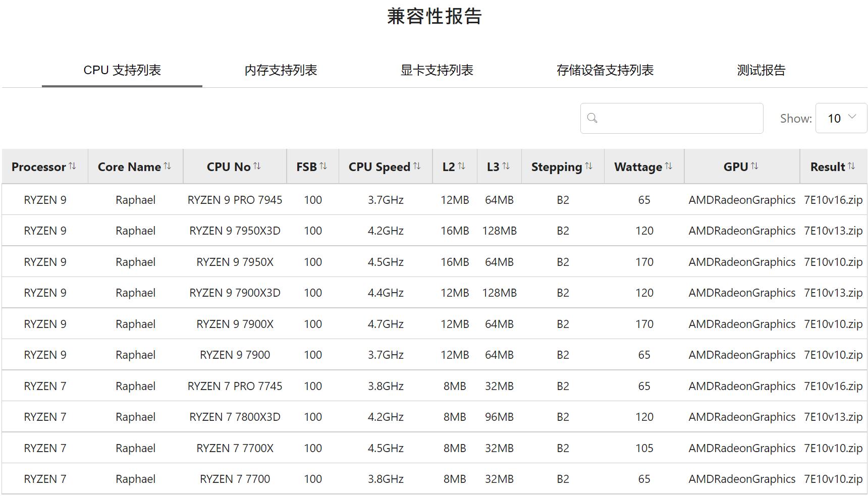Click the search magnifier icon
This screenshot has width=868, height=496.
[592, 118]
